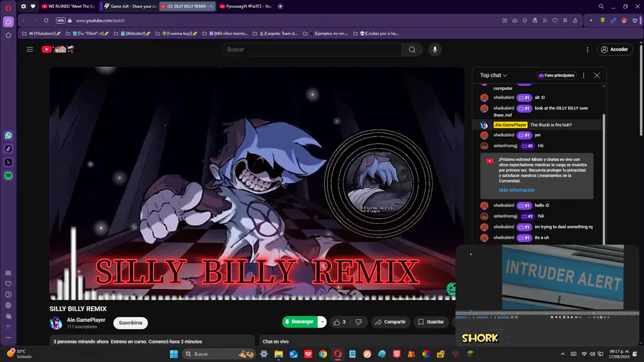Image resolution: width=644 pixels, height=362 pixels.
Task: Show hidden system tray icons chevron
Action: (x=562, y=354)
